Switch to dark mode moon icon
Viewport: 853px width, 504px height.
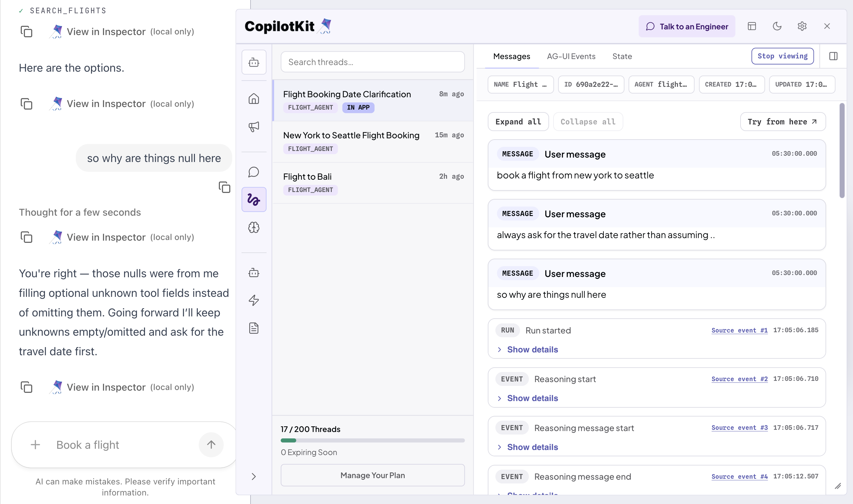(777, 26)
